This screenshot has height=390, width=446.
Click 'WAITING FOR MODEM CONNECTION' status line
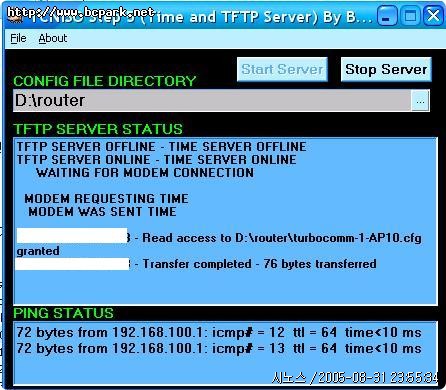[x=145, y=173]
